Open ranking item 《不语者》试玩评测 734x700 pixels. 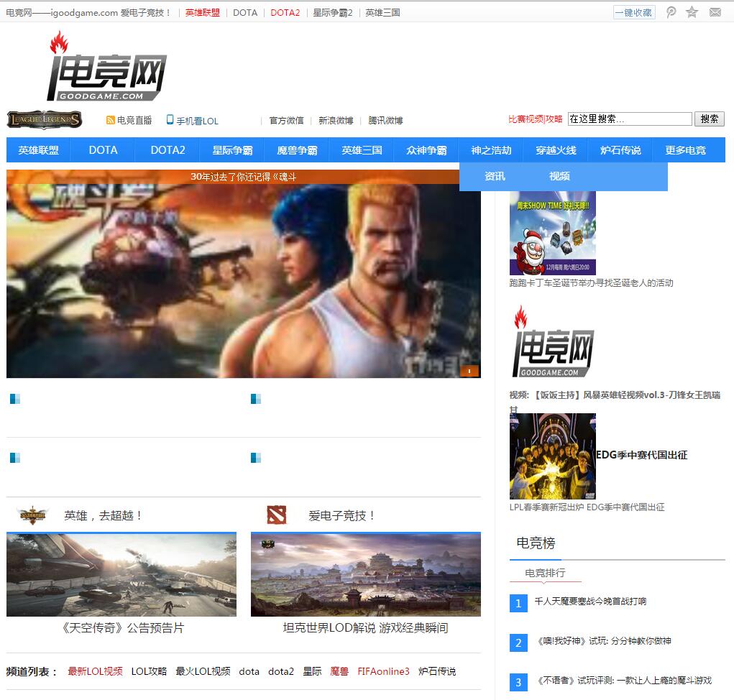click(x=624, y=681)
